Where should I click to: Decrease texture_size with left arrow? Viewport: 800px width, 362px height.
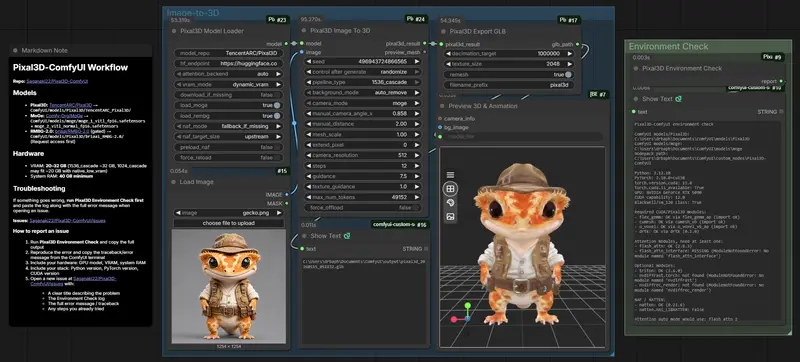click(x=448, y=64)
